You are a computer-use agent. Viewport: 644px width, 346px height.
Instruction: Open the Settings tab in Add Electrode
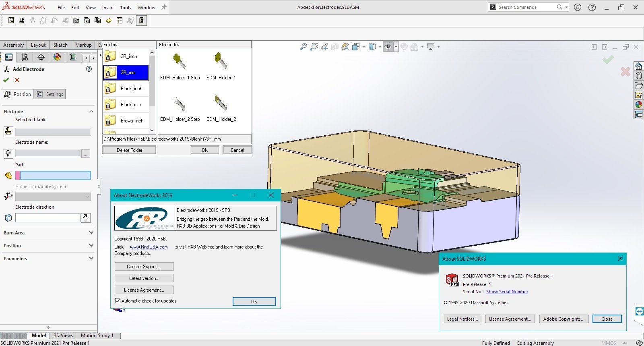click(x=50, y=94)
